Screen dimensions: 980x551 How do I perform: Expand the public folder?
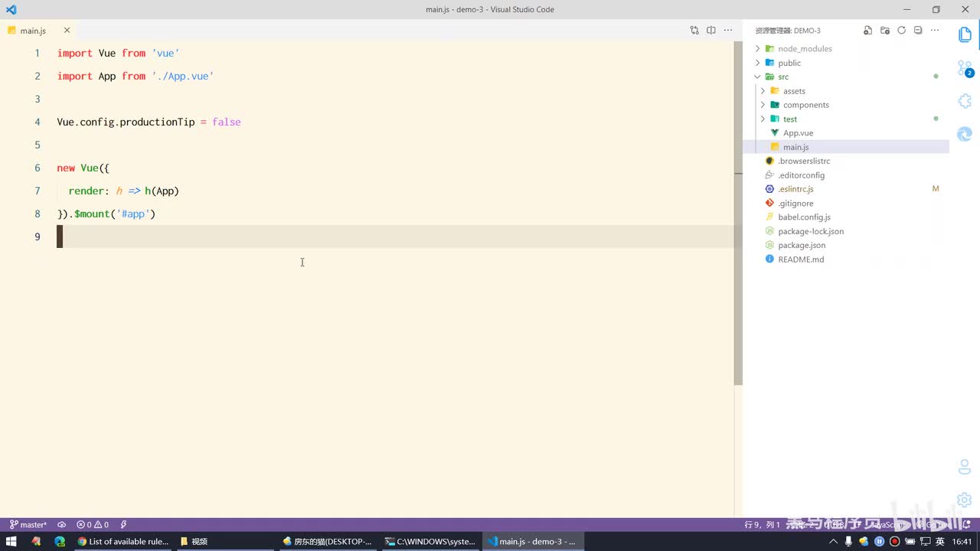846,63
